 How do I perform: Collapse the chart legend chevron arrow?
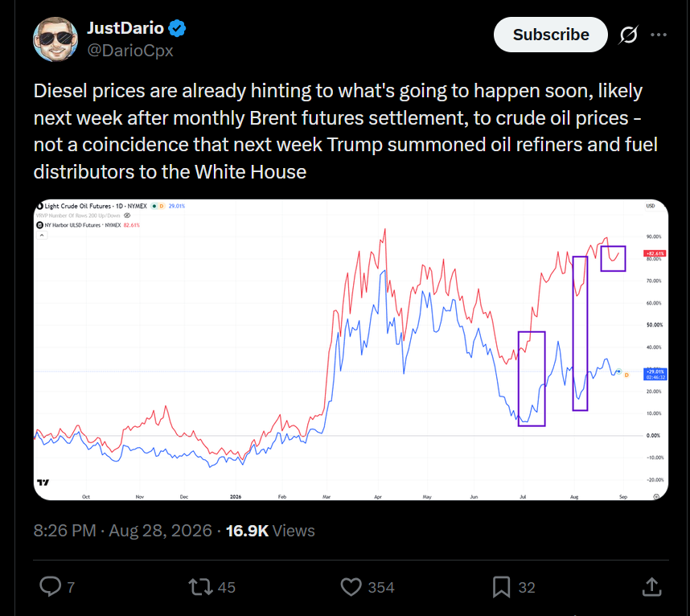point(42,235)
